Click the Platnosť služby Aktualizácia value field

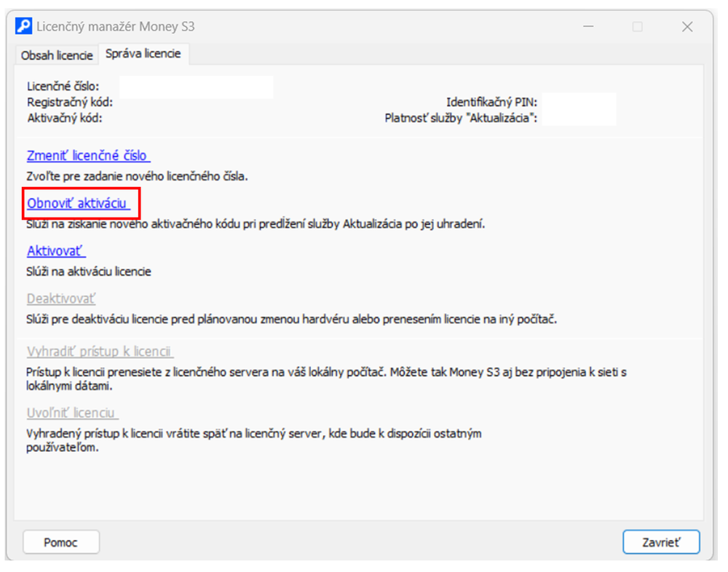(x=579, y=117)
